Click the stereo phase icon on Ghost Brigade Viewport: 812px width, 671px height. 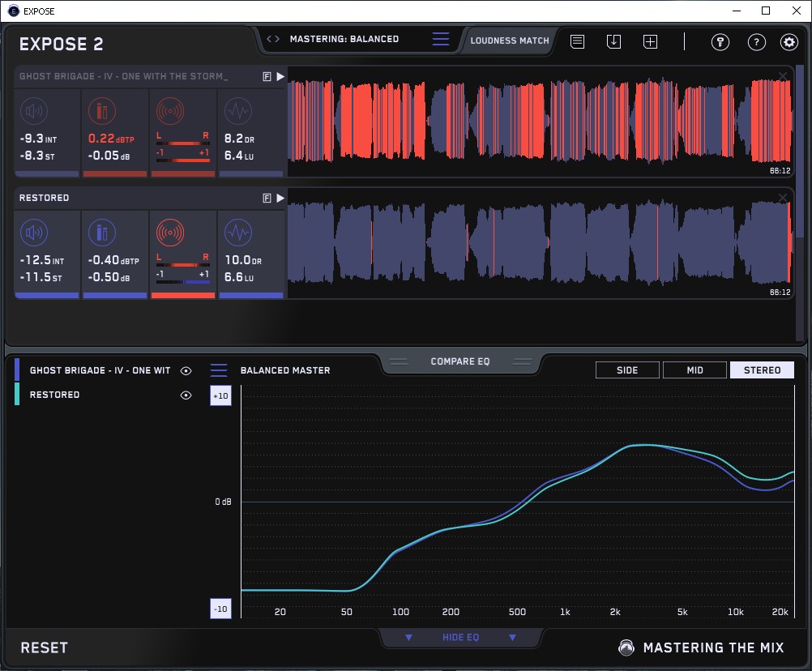[x=170, y=111]
